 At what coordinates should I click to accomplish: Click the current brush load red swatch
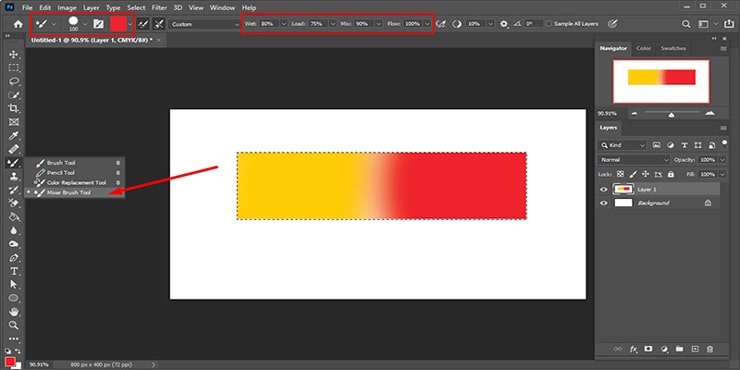(x=118, y=24)
